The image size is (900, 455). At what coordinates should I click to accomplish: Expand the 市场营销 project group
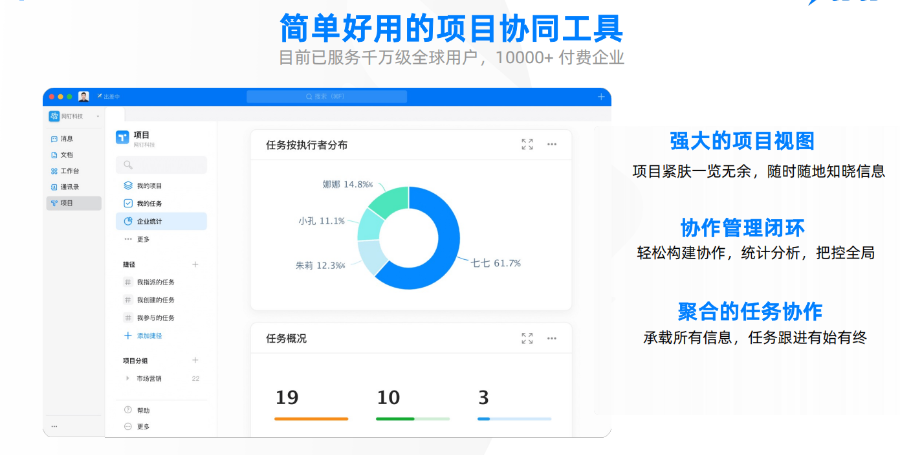[127, 378]
